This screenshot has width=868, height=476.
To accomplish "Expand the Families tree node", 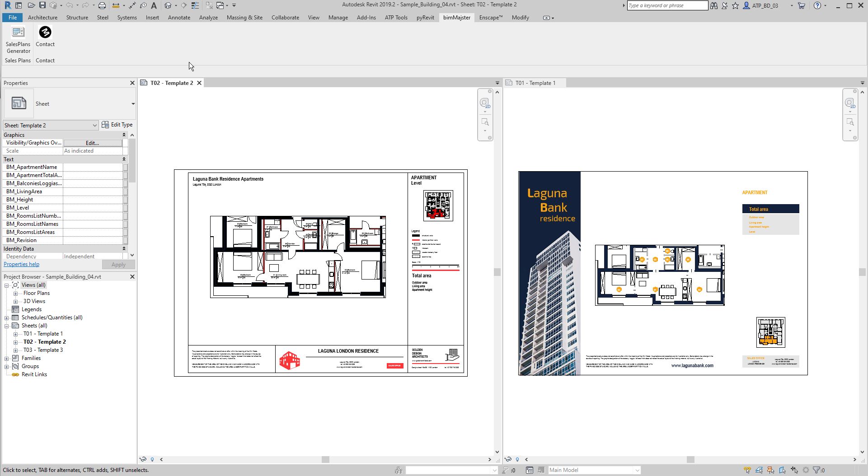I will tap(7, 359).
